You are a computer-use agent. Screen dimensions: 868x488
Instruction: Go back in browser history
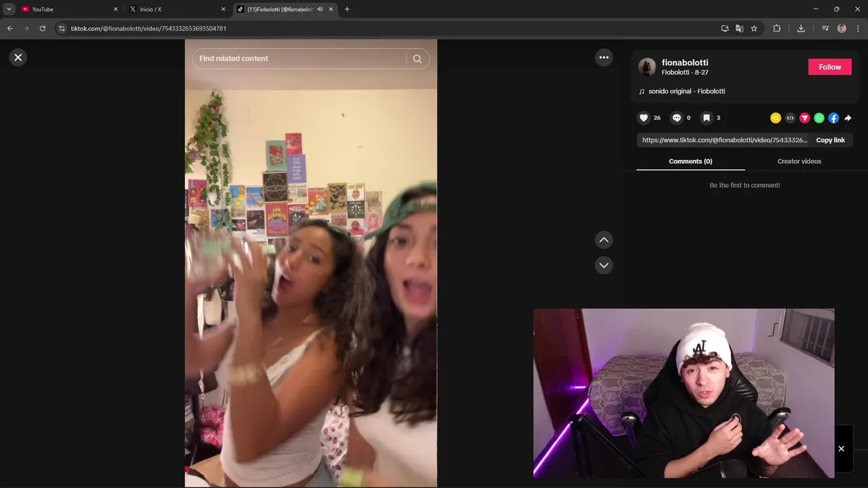pyautogui.click(x=9, y=28)
